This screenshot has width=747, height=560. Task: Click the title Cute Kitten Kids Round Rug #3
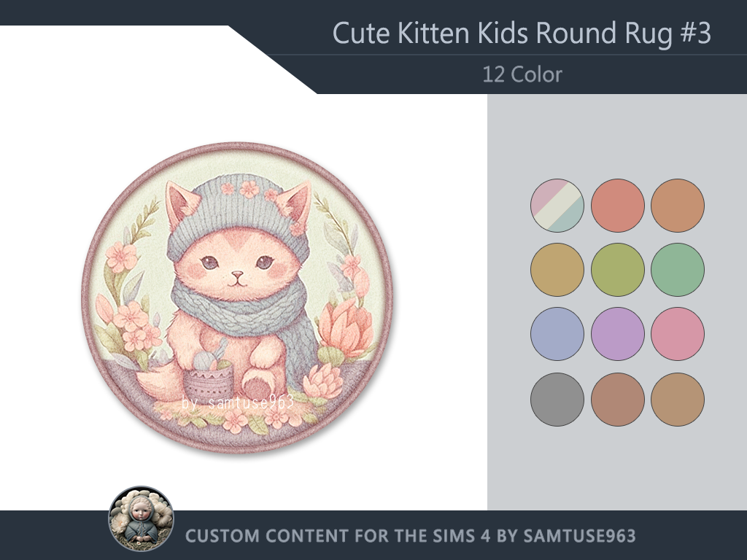click(522, 34)
